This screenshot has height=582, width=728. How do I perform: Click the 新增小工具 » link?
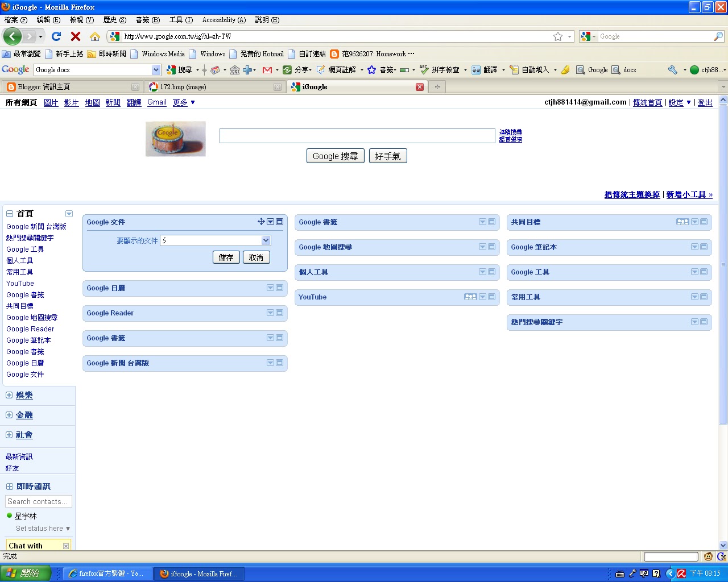(x=689, y=194)
